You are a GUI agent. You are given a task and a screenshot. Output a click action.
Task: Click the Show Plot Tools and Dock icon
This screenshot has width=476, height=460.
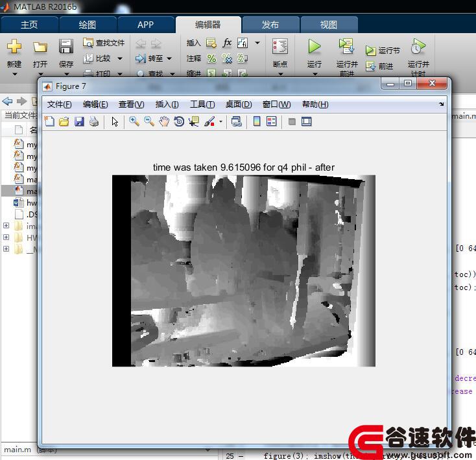[x=307, y=122]
